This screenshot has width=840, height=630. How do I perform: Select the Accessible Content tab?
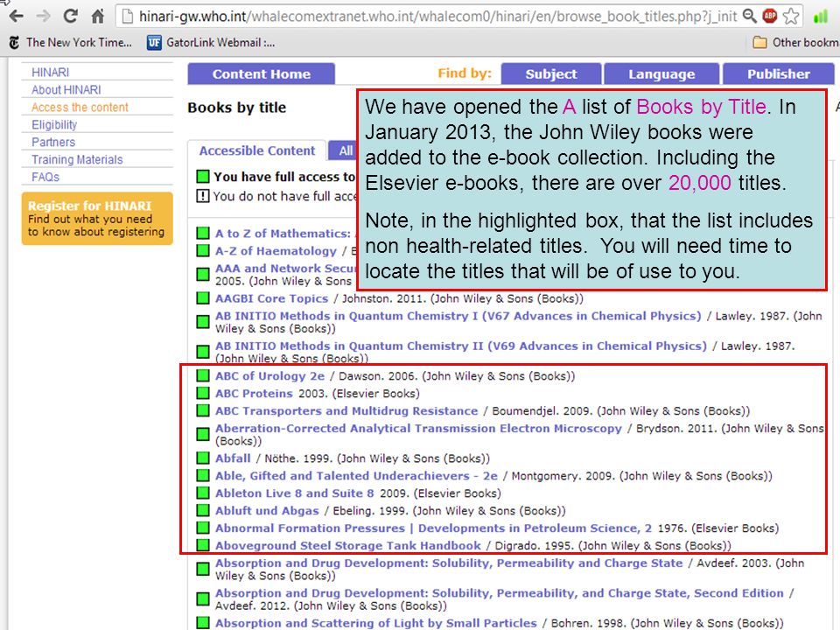[x=256, y=150]
